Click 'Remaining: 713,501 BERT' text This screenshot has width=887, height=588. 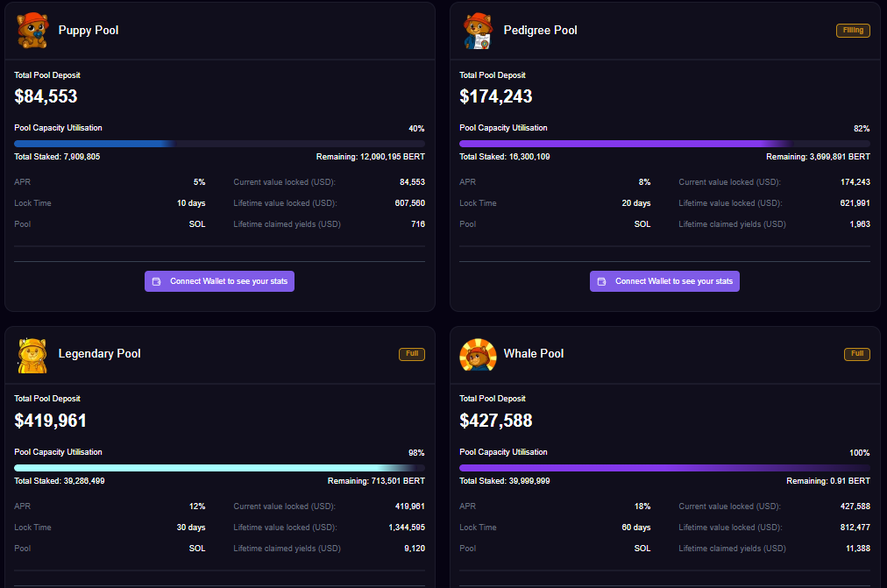[376, 480]
